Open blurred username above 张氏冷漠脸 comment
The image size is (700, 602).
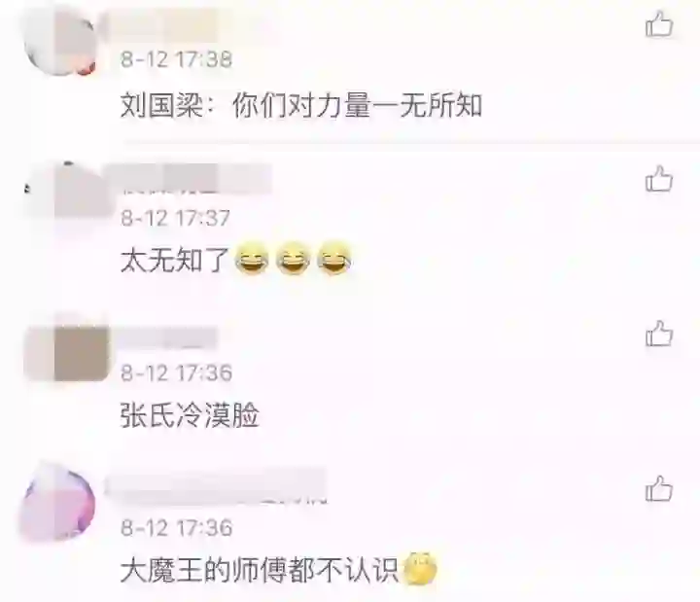point(165,337)
